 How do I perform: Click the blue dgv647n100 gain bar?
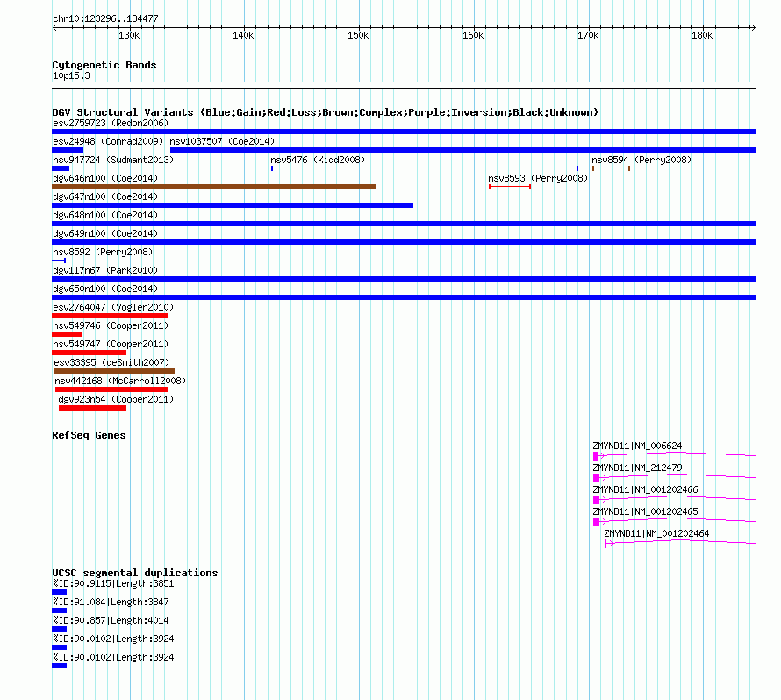tap(233, 205)
